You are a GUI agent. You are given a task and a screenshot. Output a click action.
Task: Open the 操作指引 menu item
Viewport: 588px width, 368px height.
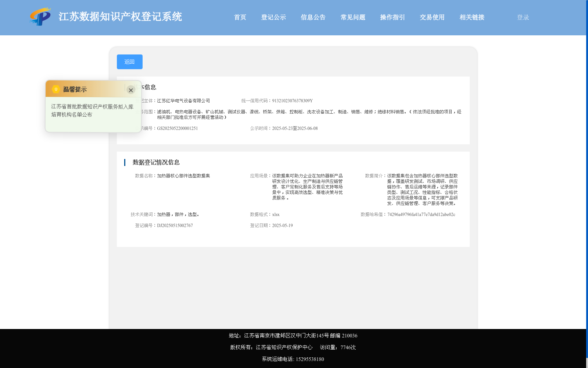click(392, 17)
